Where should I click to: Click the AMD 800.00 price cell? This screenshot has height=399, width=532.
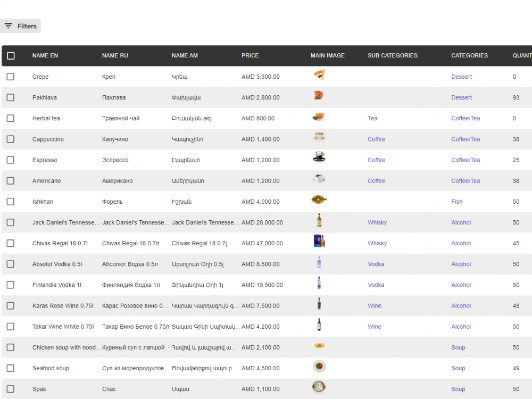tap(258, 119)
